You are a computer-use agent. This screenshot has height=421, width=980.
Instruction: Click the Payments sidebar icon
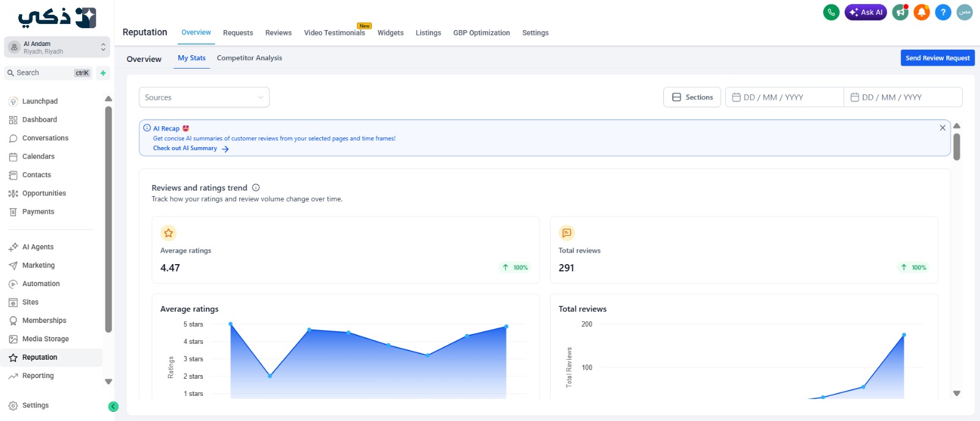(13, 211)
